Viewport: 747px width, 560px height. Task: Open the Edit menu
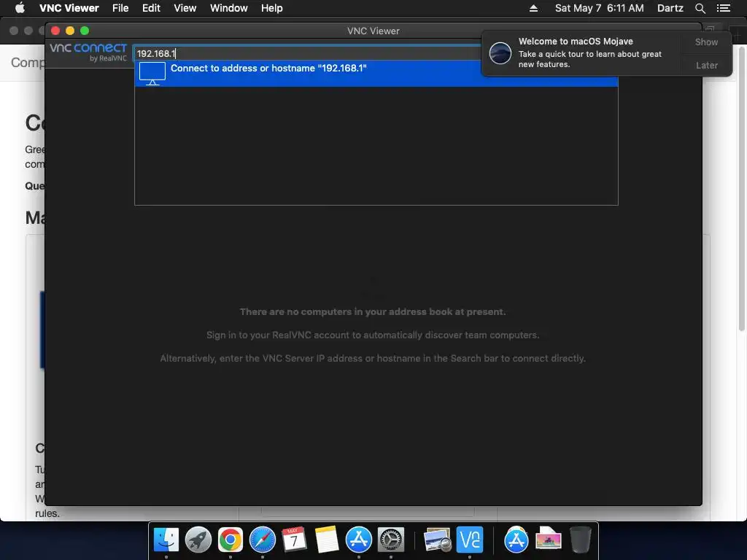coord(151,8)
